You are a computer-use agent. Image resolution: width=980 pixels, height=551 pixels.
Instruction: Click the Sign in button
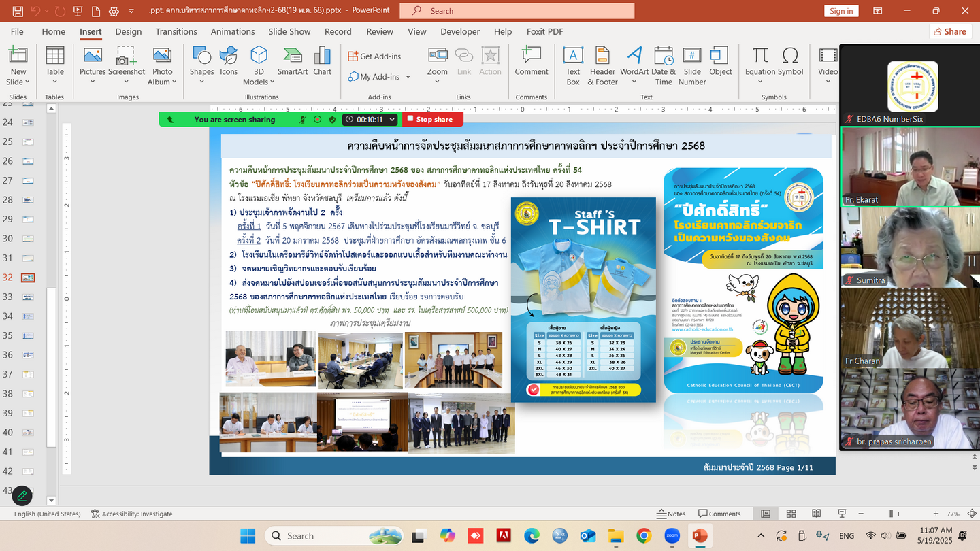(841, 11)
